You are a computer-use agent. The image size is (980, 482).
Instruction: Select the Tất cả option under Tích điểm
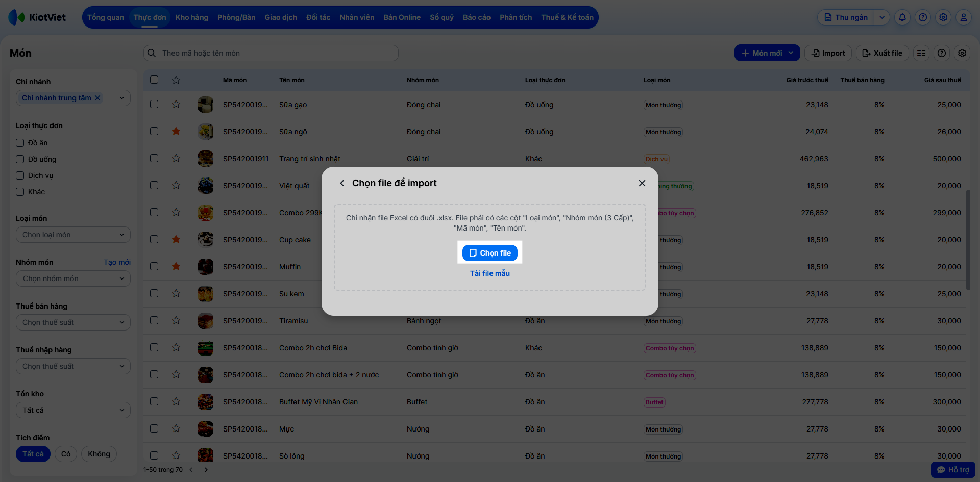pyautogui.click(x=33, y=454)
